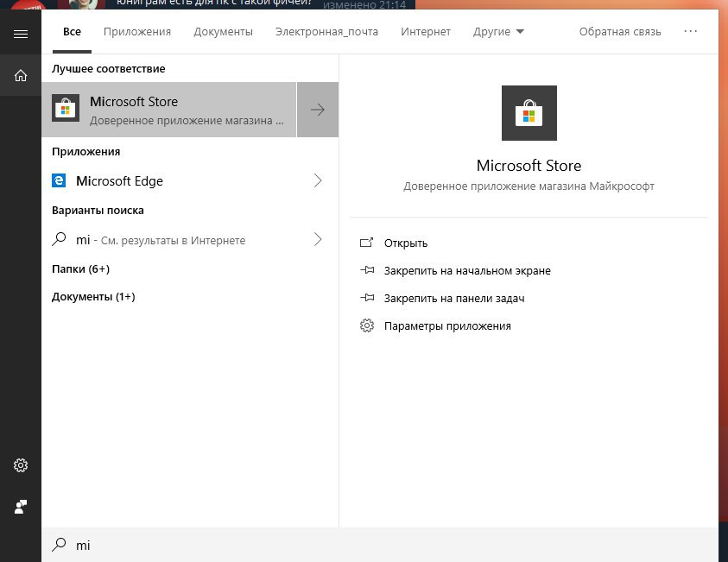Image resolution: width=728 pixels, height=562 pixels.
Task: Open the Другие dropdown filter
Action: 498,32
